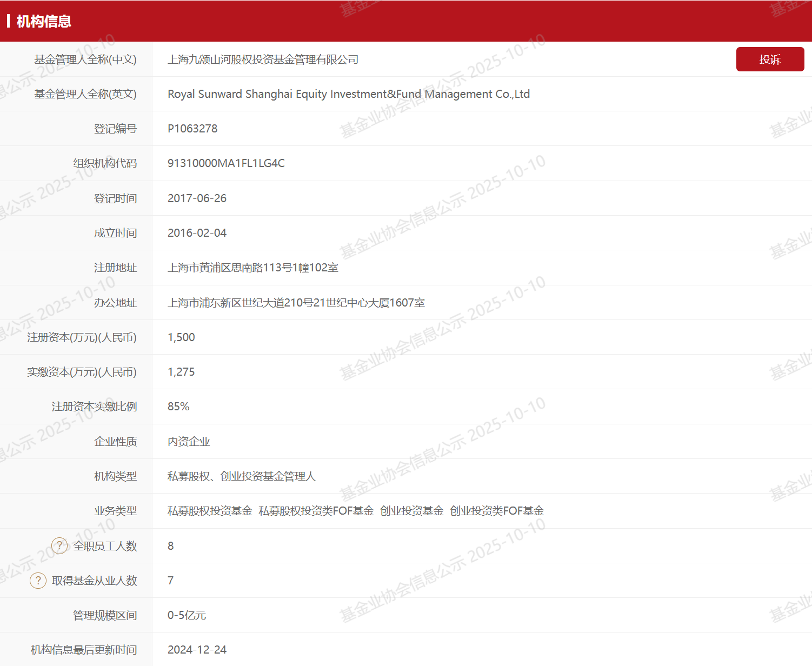Click the 85% paid-in ratio value
The height and width of the screenshot is (666, 812).
pyautogui.click(x=178, y=407)
